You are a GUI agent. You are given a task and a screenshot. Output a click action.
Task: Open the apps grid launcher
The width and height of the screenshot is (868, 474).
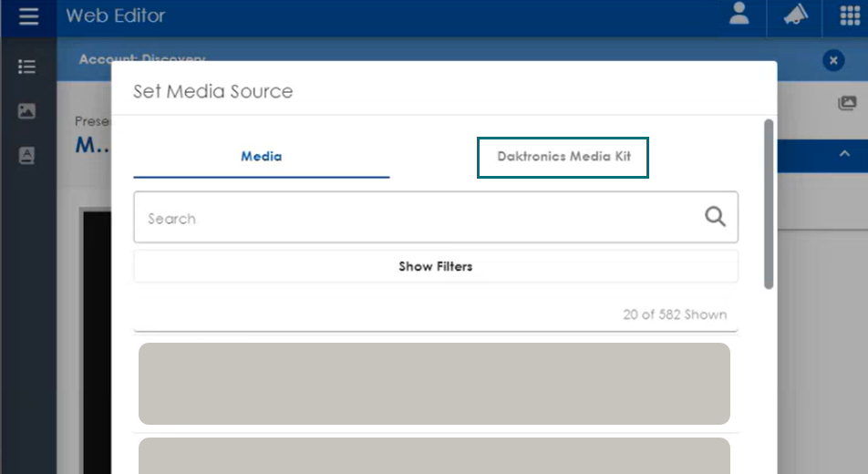pos(850,15)
